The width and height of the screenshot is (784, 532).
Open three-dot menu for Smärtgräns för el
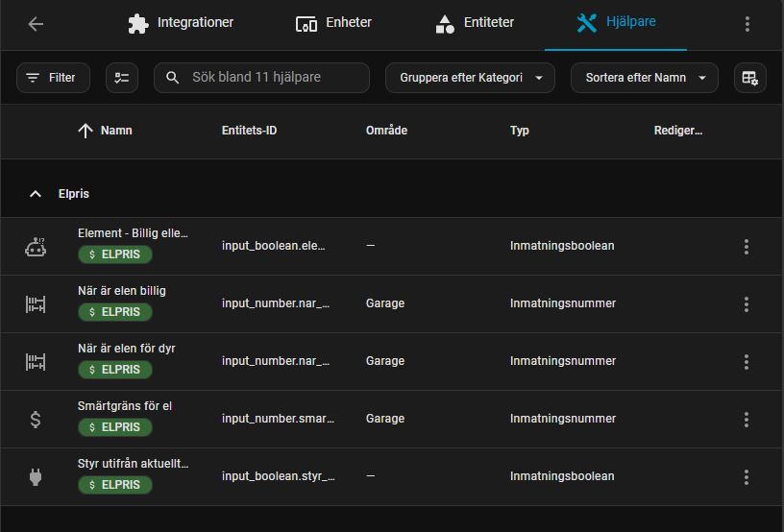(x=746, y=420)
